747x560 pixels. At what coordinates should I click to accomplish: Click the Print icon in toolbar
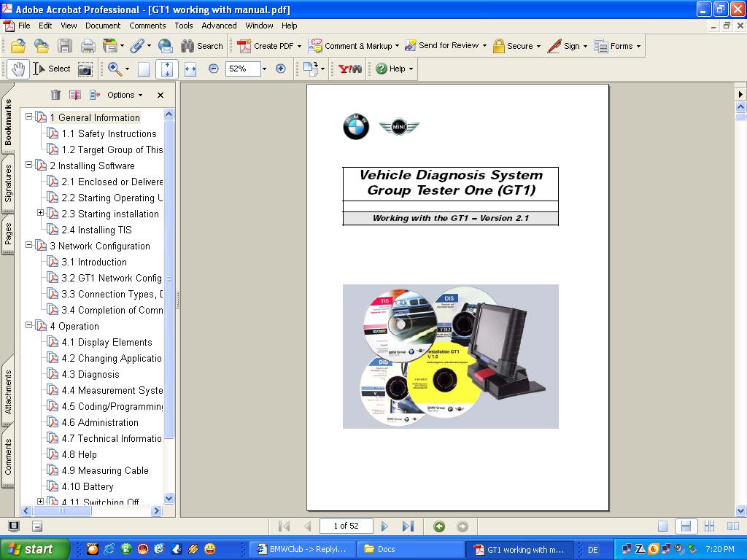pyautogui.click(x=88, y=46)
